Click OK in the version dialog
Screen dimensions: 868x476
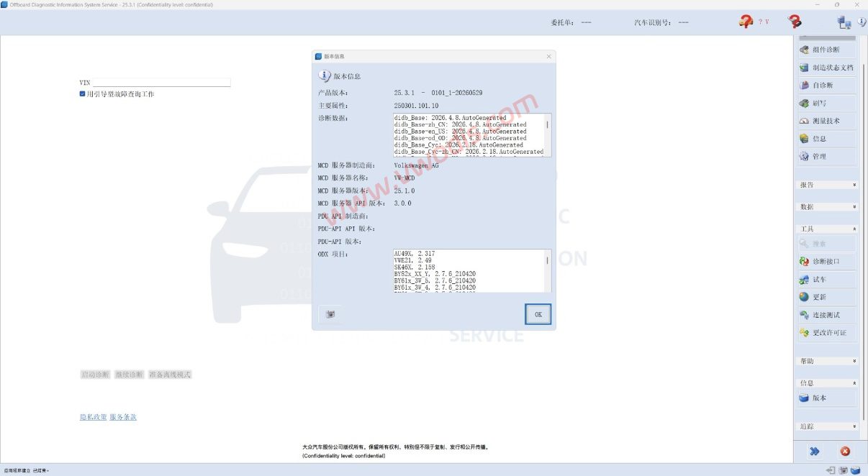pyautogui.click(x=538, y=314)
